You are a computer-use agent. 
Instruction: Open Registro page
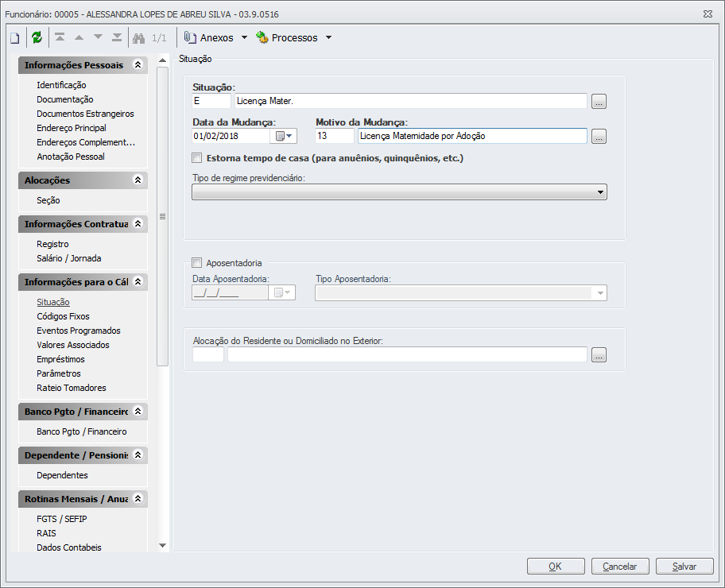[x=52, y=244]
